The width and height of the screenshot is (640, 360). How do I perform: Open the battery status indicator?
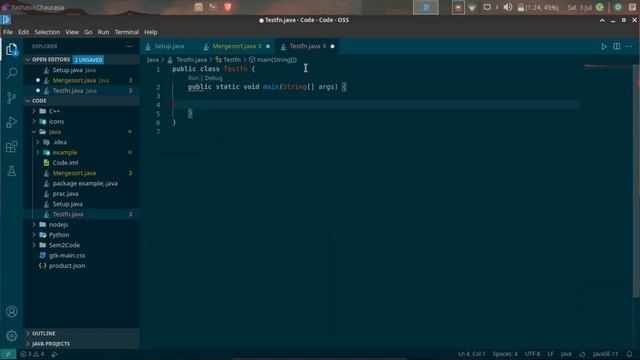538,7
